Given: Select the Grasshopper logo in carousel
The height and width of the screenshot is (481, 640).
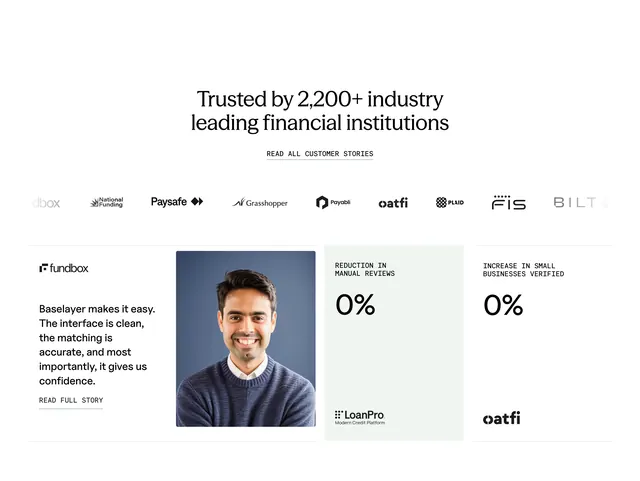Looking at the screenshot, I should pyautogui.click(x=260, y=203).
